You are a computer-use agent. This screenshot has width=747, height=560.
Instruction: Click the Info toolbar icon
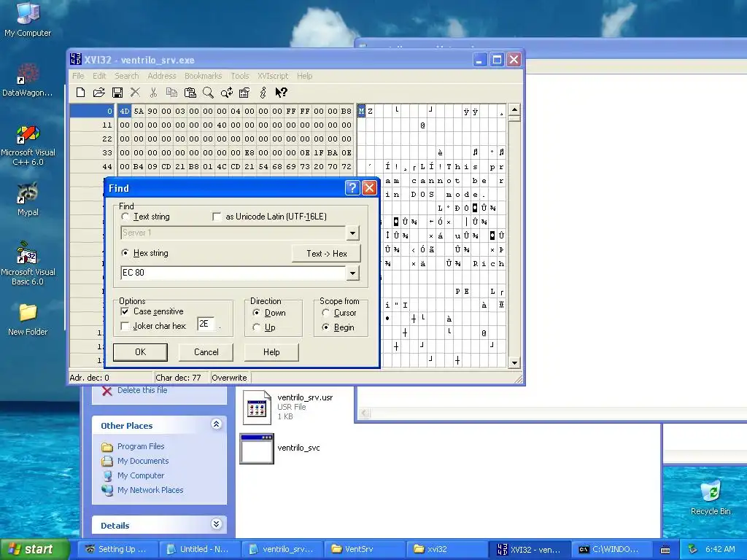[263, 93]
